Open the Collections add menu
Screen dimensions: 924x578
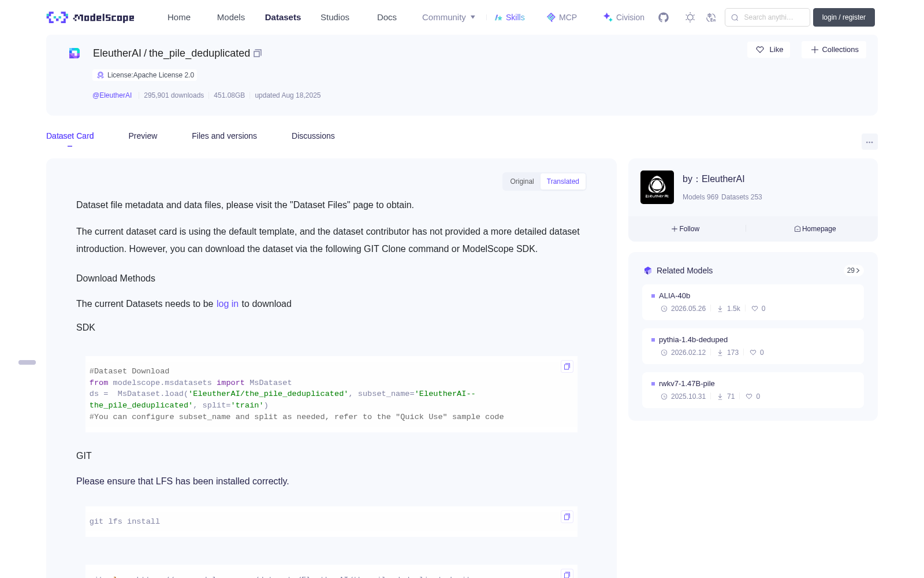pyautogui.click(x=834, y=50)
